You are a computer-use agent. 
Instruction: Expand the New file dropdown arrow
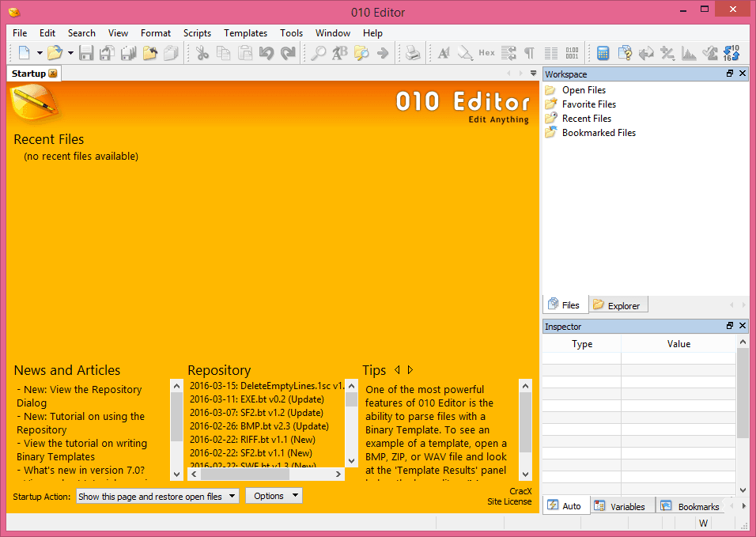click(x=40, y=52)
